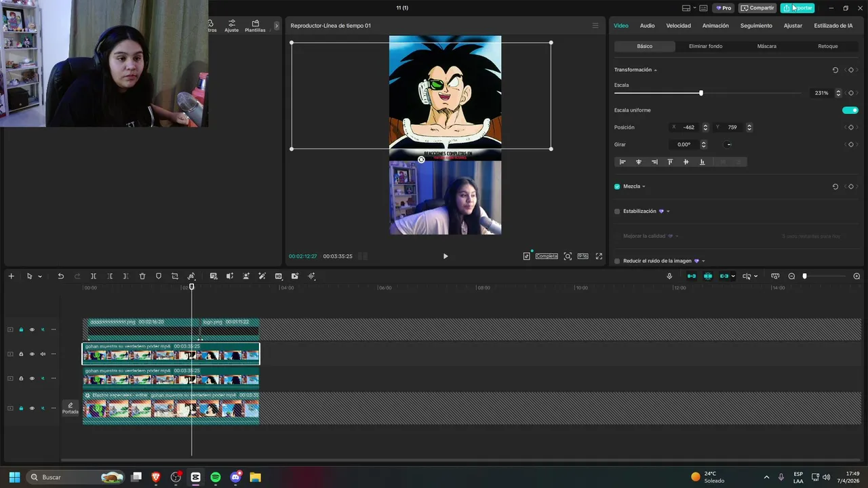
Task: Click the microphone record voiceover icon
Action: pos(669,276)
